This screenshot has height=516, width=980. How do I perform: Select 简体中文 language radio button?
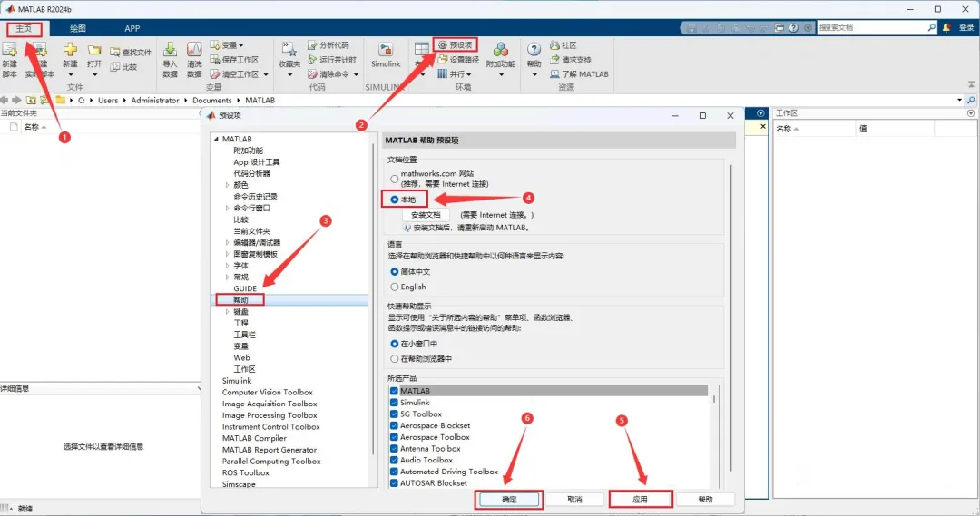[x=395, y=272]
